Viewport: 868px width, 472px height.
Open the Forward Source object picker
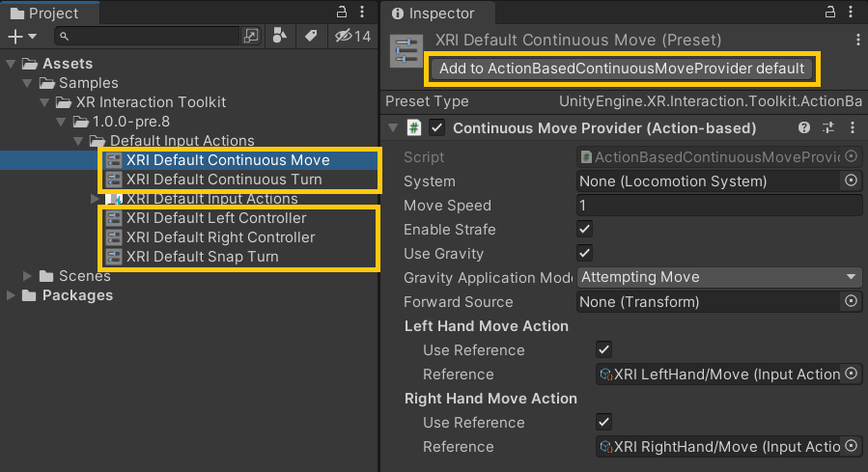coord(852,301)
